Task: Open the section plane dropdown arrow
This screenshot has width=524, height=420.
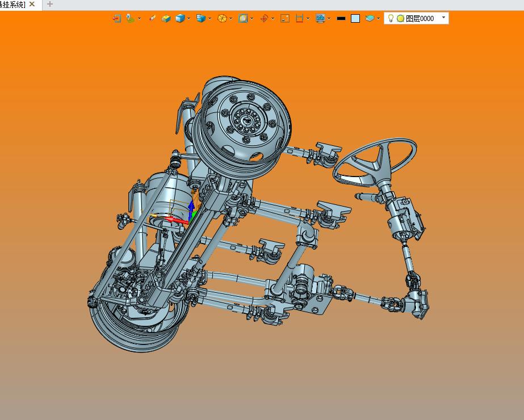Action: point(308,19)
